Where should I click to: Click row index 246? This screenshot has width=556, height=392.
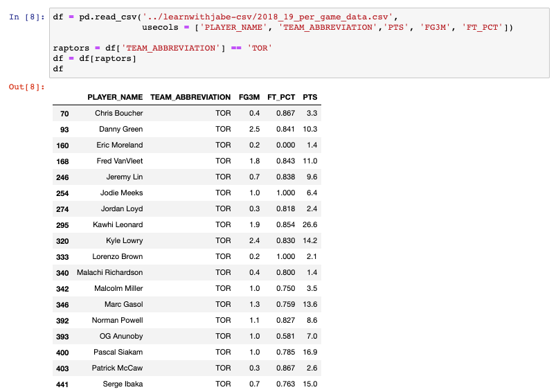click(62, 178)
